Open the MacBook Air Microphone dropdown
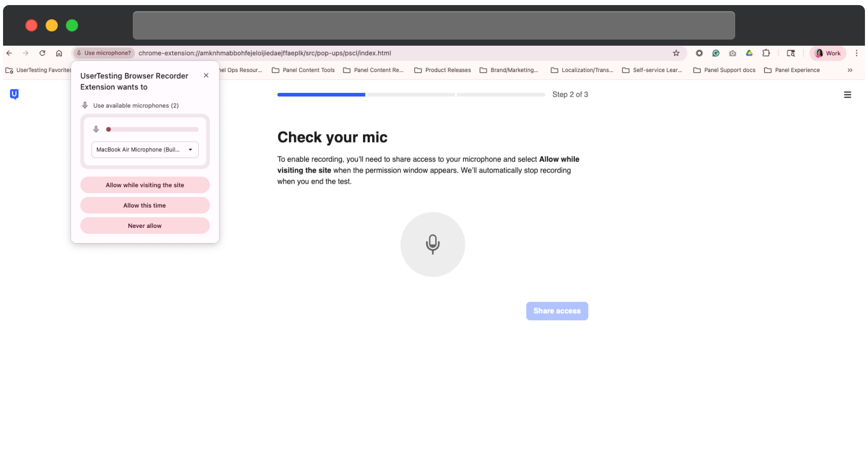The height and width of the screenshot is (472, 868). (x=145, y=150)
